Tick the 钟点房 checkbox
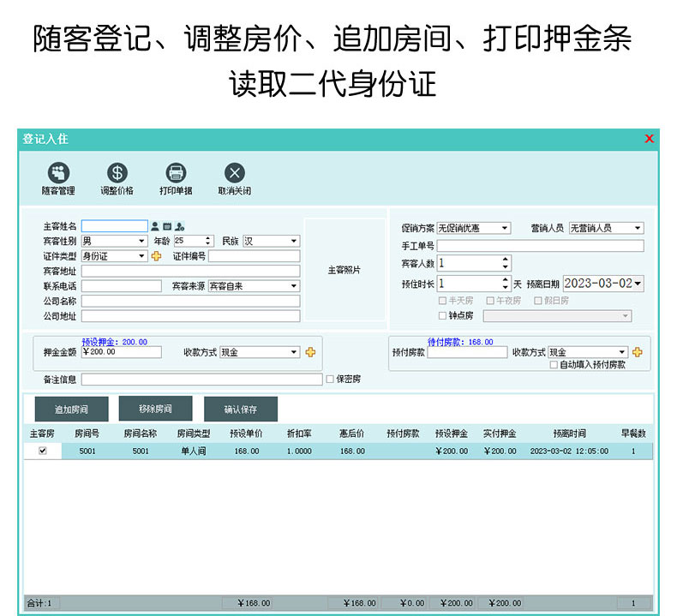 point(442,316)
